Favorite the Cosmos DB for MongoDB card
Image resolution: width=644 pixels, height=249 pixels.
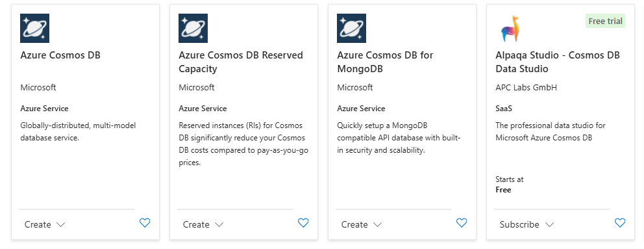pyautogui.click(x=462, y=223)
